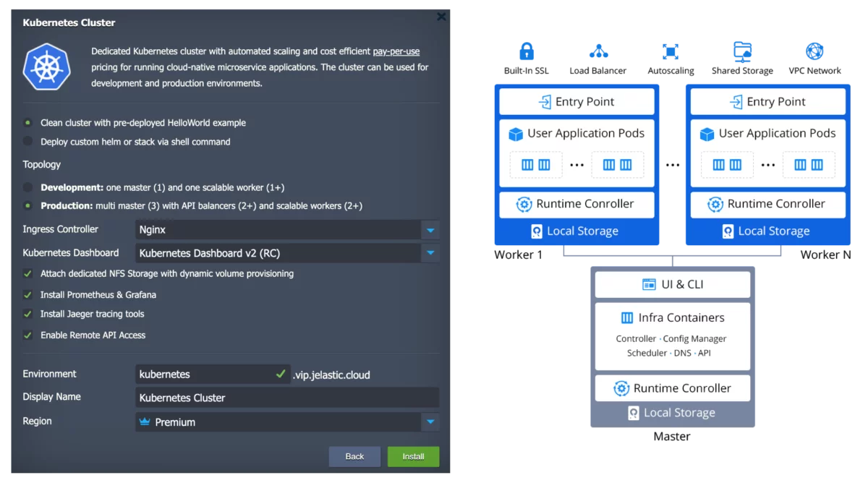Click the Kubernetes helm wheel logo
Screen dimensions: 868x483
coord(46,67)
